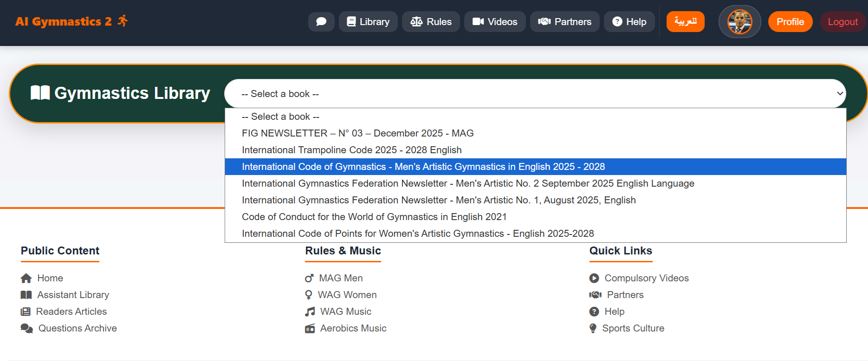The height and width of the screenshot is (364, 868).
Task: Select International Trampoline Code 2025 - 2028 English
Action: (536, 150)
